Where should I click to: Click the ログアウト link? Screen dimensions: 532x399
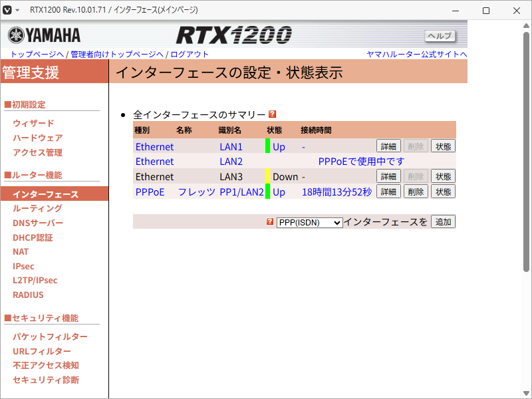(x=190, y=55)
